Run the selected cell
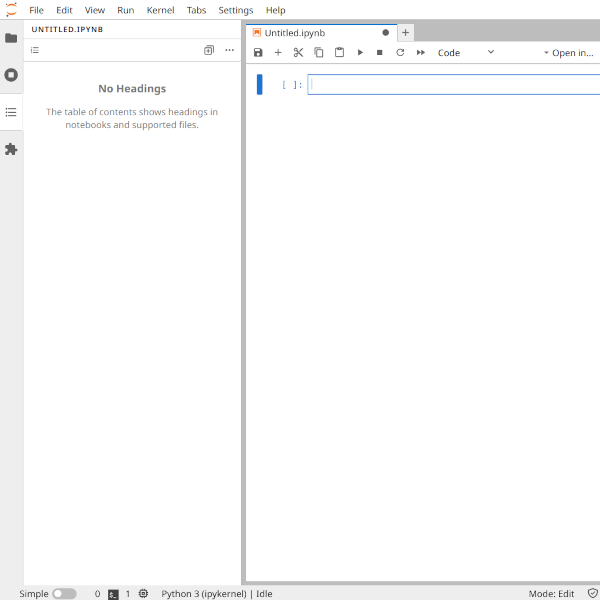Screen dimensions: 600x600 click(x=360, y=52)
